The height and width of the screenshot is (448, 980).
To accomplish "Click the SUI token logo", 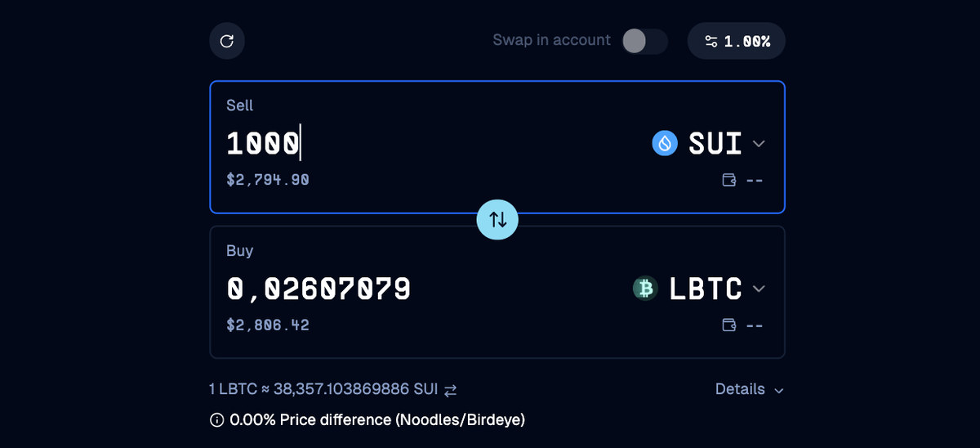I will point(665,144).
